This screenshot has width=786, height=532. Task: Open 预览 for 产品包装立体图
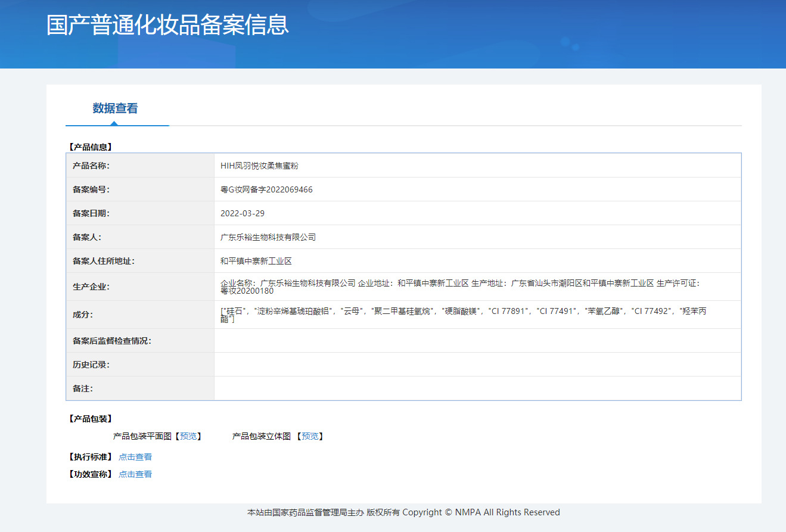click(310, 437)
